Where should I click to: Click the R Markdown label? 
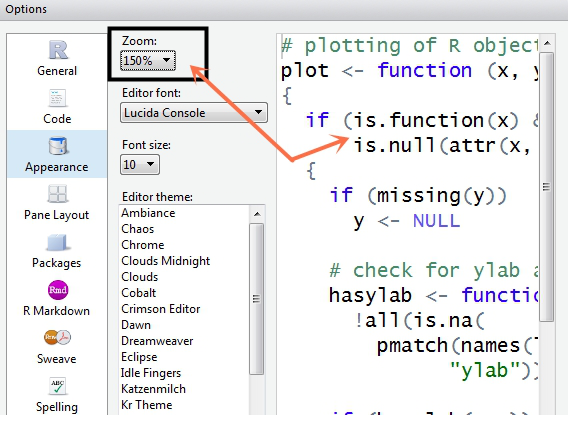click(x=56, y=311)
